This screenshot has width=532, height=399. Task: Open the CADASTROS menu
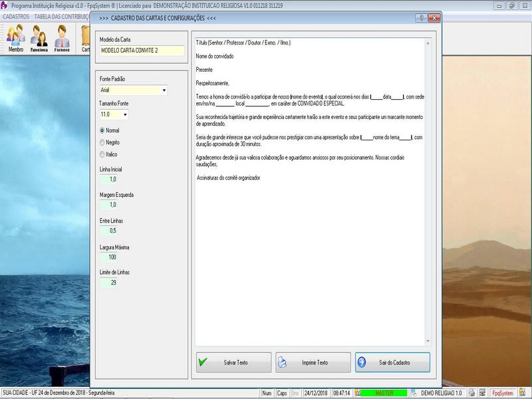pyautogui.click(x=16, y=16)
